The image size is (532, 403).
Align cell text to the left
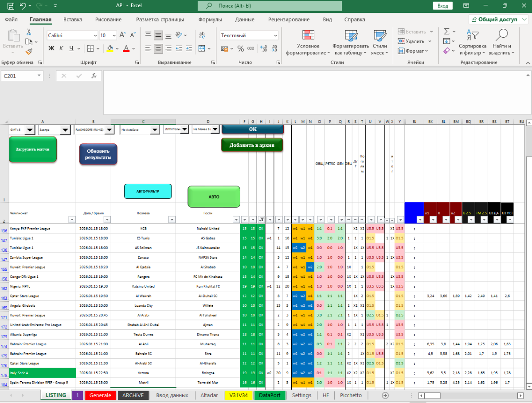point(148,48)
